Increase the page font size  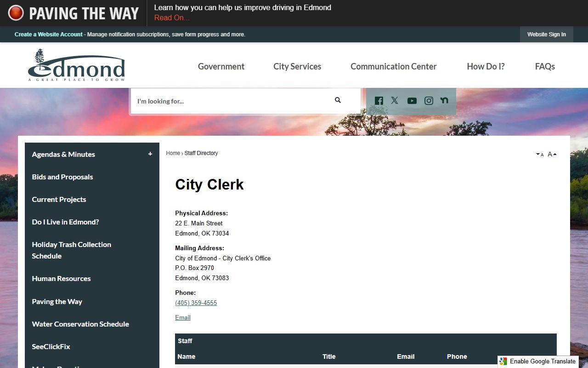(x=552, y=154)
